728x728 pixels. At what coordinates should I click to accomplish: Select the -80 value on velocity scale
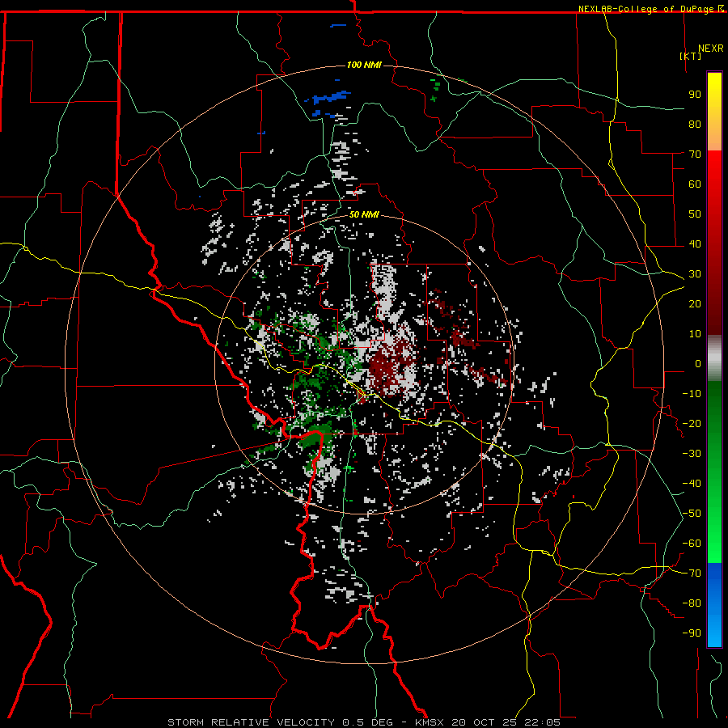click(x=692, y=603)
